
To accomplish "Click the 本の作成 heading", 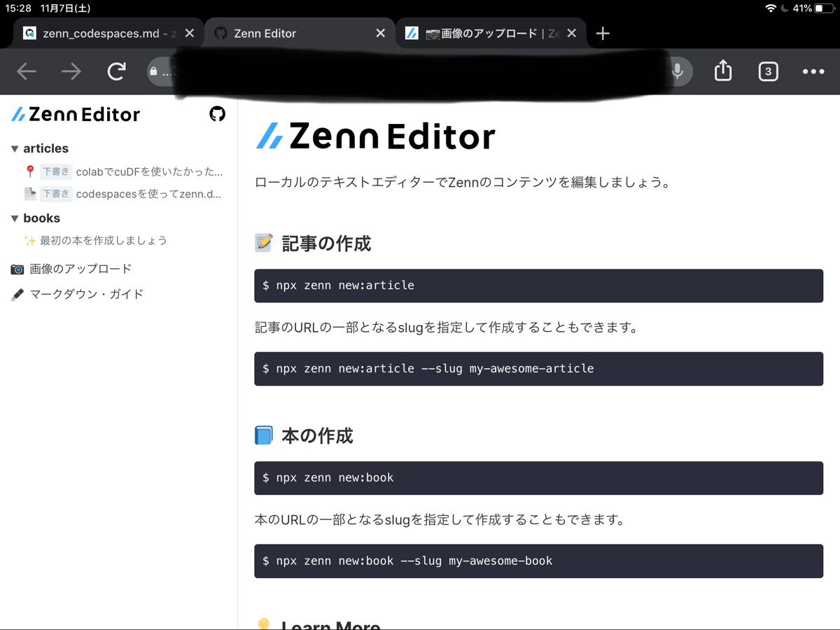I will 317,436.
